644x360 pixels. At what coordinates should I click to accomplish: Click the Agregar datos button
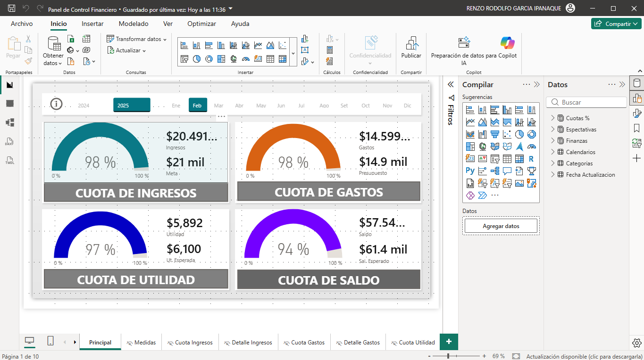point(501,225)
